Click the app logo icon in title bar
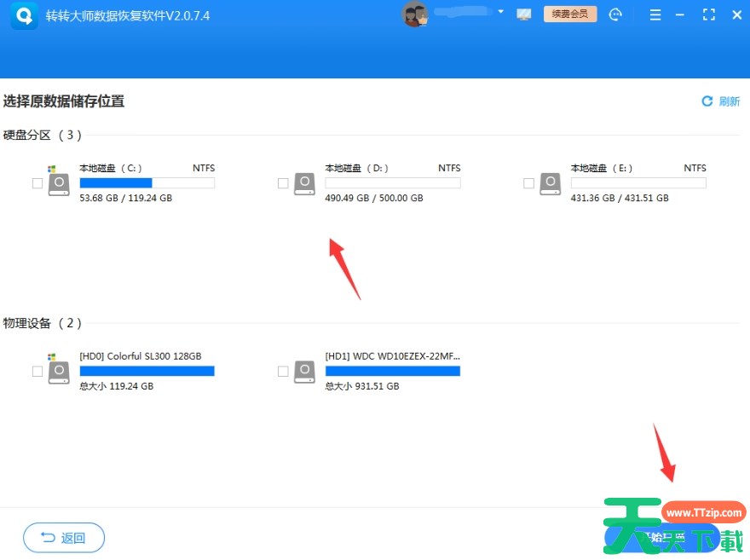750x560 pixels. click(24, 16)
